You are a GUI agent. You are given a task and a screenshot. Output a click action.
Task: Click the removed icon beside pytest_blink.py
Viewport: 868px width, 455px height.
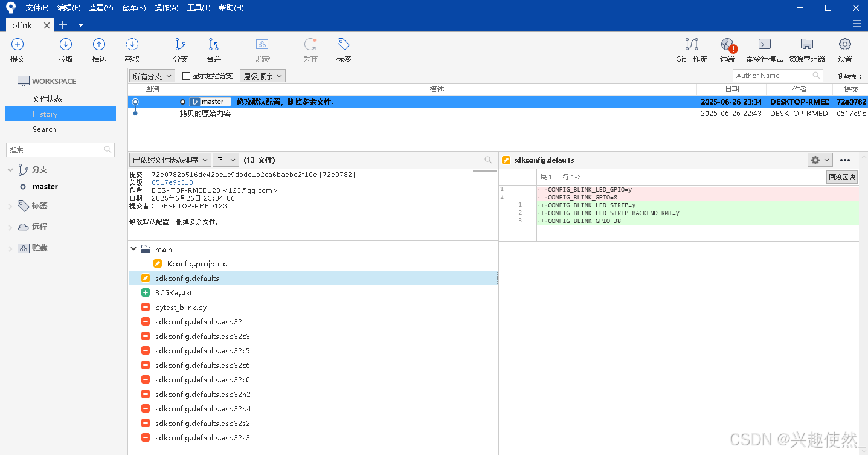[145, 307]
